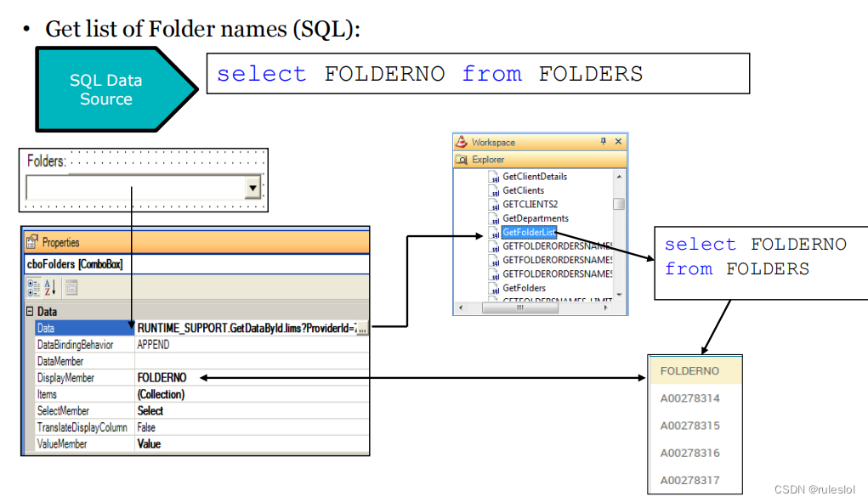Click the SQL file icon beside GetClients
The width and height of the screenshot is (868, 502).
494,190
